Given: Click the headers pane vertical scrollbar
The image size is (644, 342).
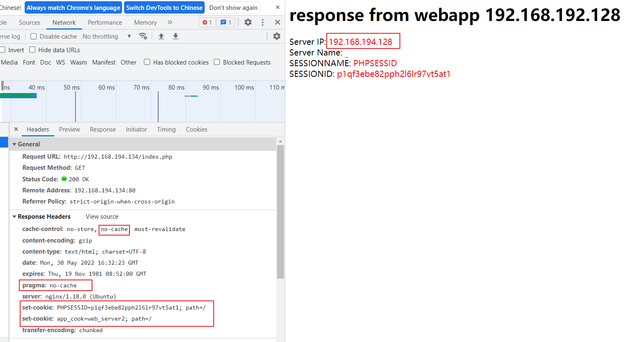Looking at the screenshot, I should tap(281, 212).
